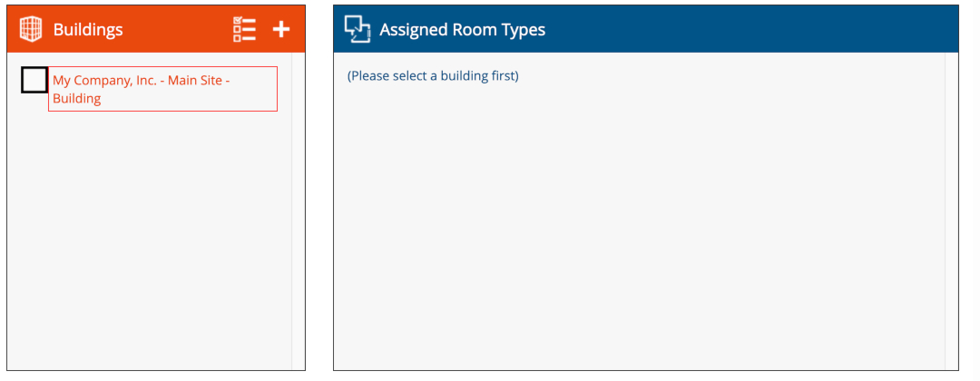Image resolution: width=980 pixels, height=381 pixels.
Task: Click the word "Building" on the link's second line
Action: [76, 99]
